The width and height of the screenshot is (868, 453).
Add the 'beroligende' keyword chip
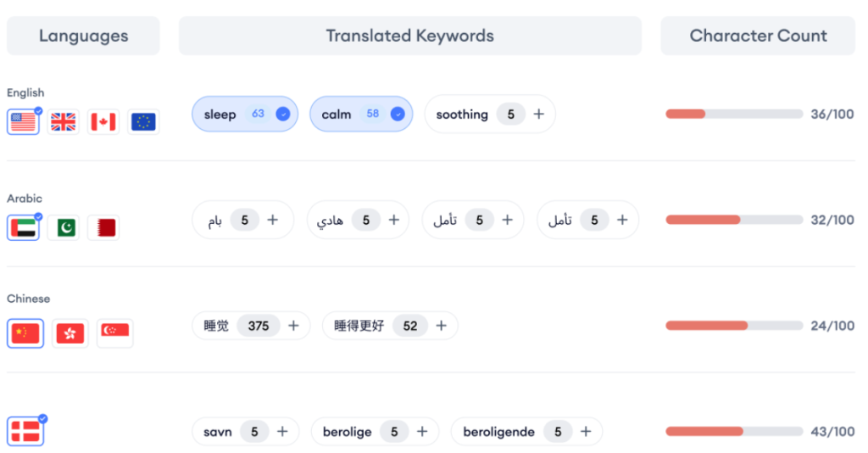coord(586,432)
